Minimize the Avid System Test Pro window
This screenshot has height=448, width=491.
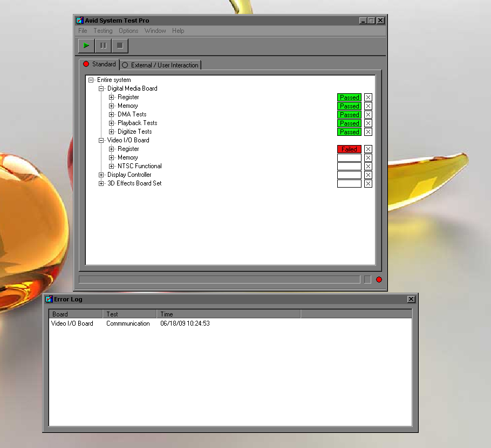[x=363, y=20]
